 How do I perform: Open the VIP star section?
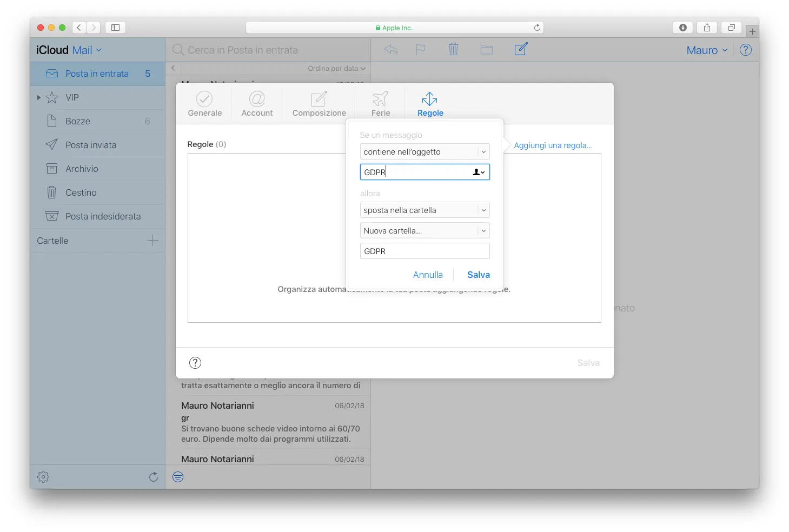[x=52, y=97]
